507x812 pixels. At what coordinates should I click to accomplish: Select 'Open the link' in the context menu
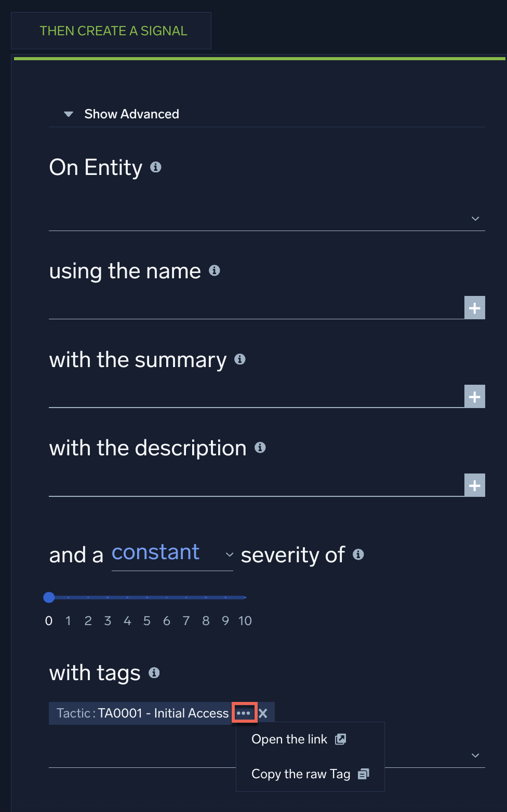(289, 739)
